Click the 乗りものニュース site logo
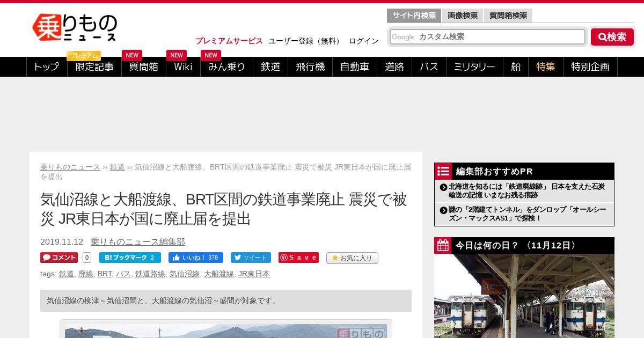This screenshot has height=338, width=644. click(75, 27)
